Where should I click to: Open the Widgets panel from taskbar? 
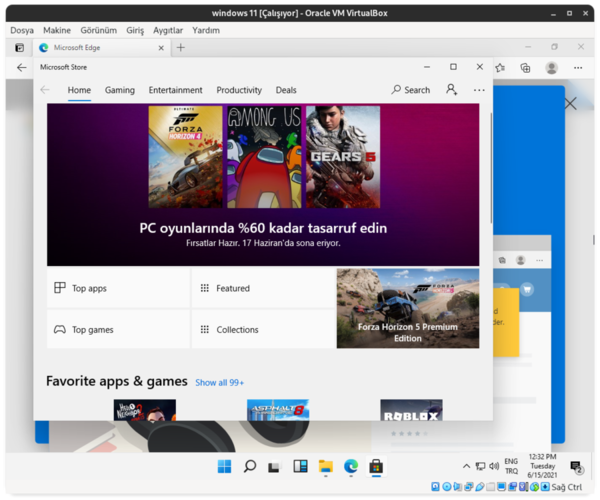pos(300,466)
